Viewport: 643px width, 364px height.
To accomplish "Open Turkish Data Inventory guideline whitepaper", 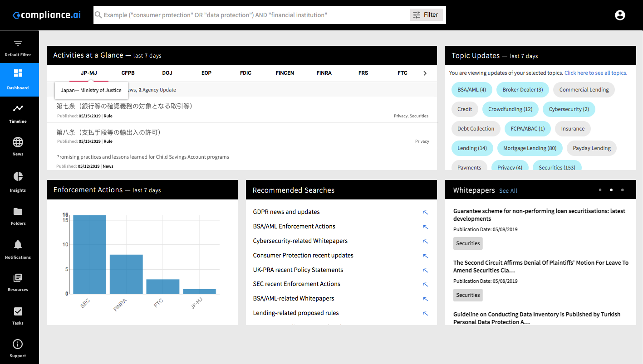I will point(537,318).
